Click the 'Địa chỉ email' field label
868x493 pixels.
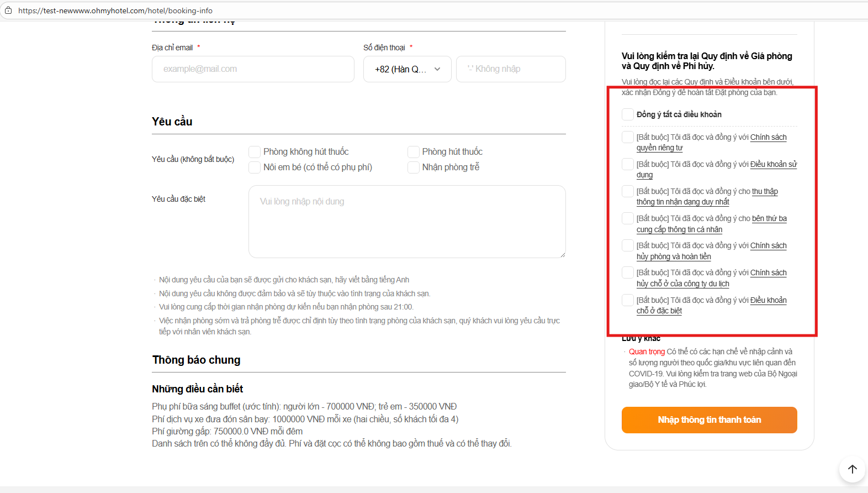tap(172, 48)
